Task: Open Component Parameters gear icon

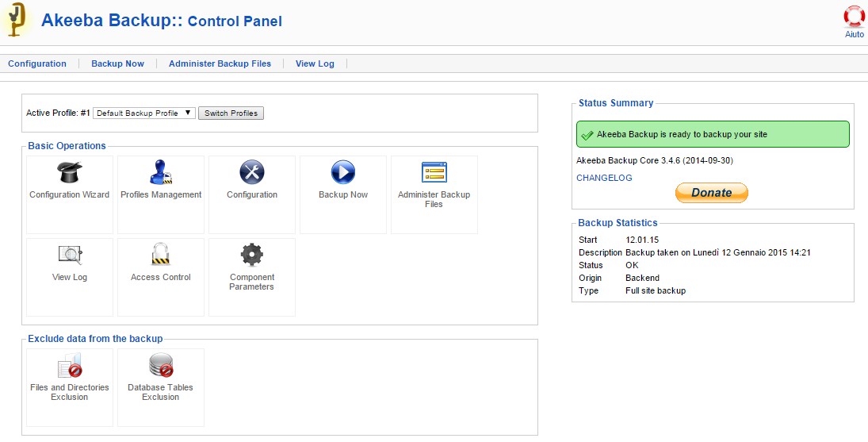Action: (252, 255)
